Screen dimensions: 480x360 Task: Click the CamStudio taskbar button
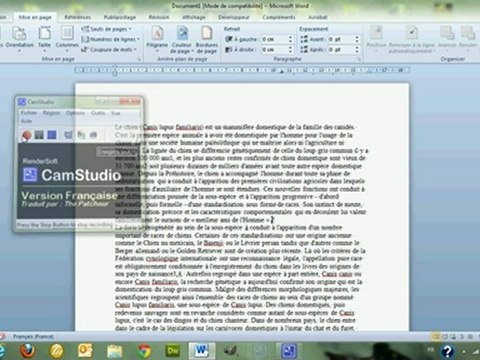289,351
